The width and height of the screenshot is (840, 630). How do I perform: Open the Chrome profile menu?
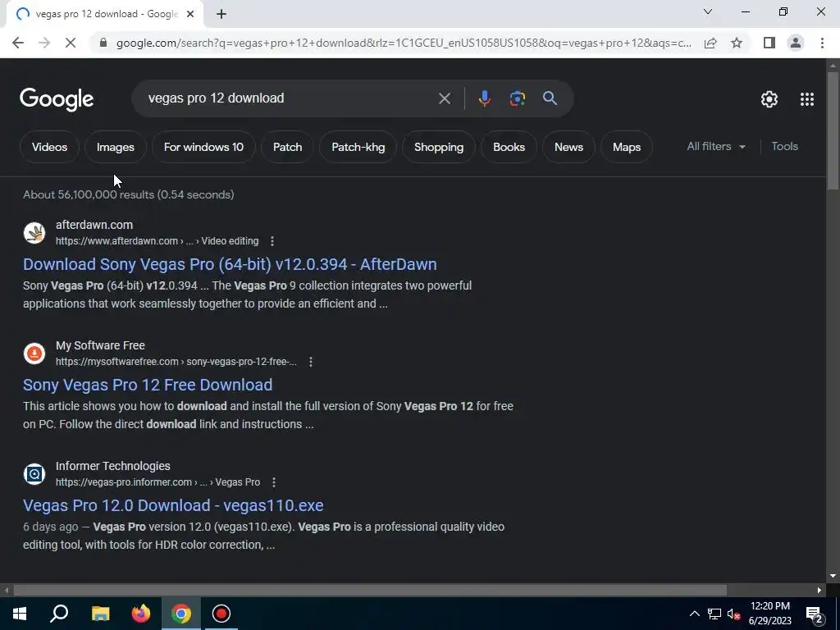click(796, 43)
